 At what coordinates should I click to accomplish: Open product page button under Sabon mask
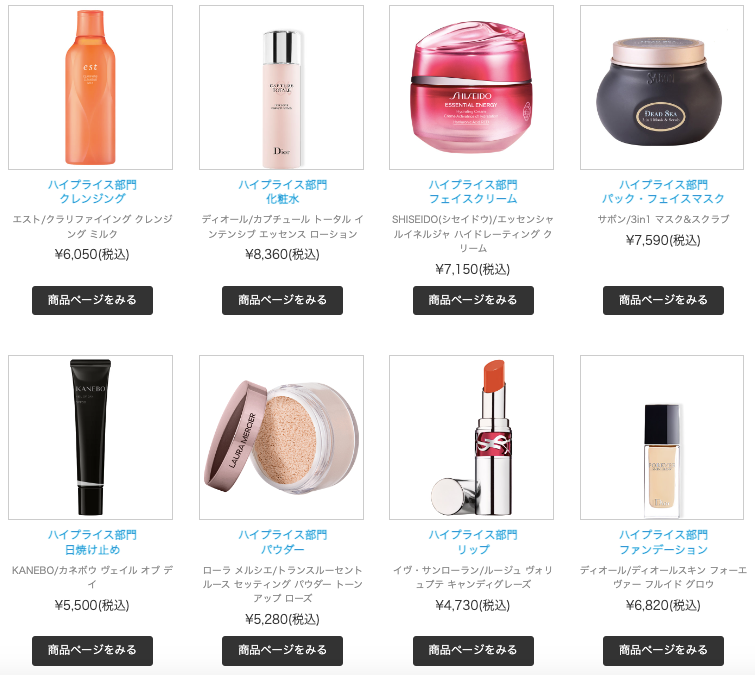pyautogui.click(x=663, y=300)
